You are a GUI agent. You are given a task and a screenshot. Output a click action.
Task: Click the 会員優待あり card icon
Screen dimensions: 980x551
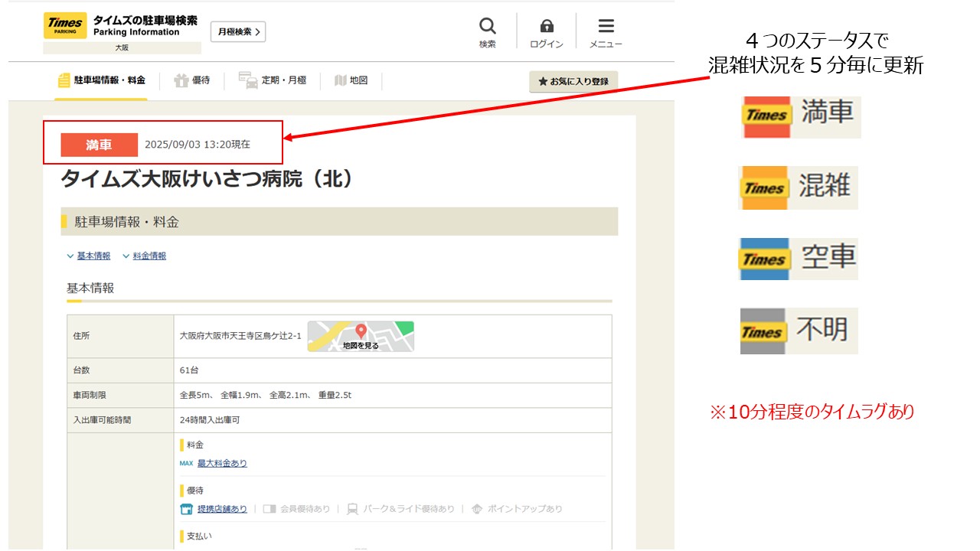tap(269, 509)
